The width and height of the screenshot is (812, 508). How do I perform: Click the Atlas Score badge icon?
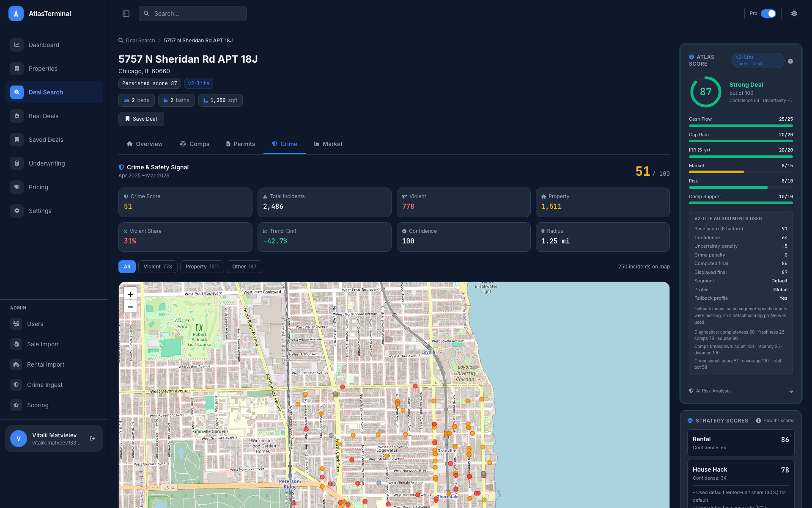point(691,57)
